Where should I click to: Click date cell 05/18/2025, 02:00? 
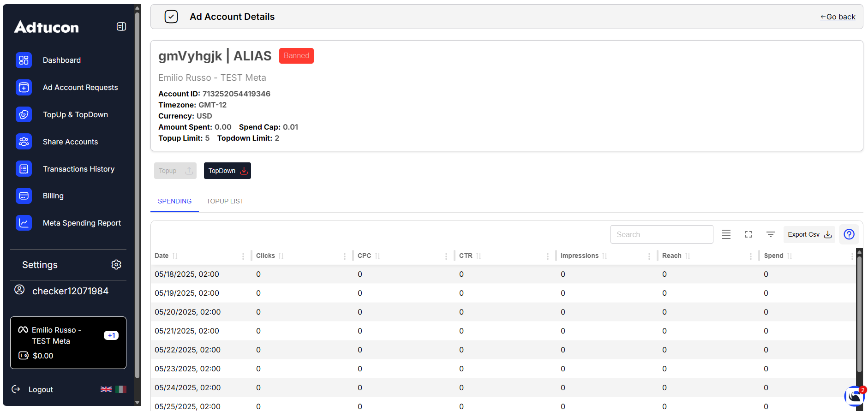187,274
